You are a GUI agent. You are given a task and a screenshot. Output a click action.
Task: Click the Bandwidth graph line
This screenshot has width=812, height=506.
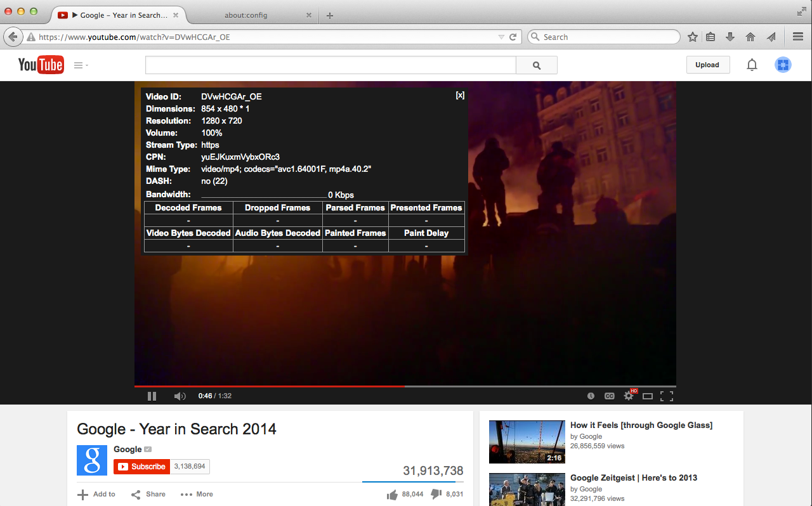(264, 197)
